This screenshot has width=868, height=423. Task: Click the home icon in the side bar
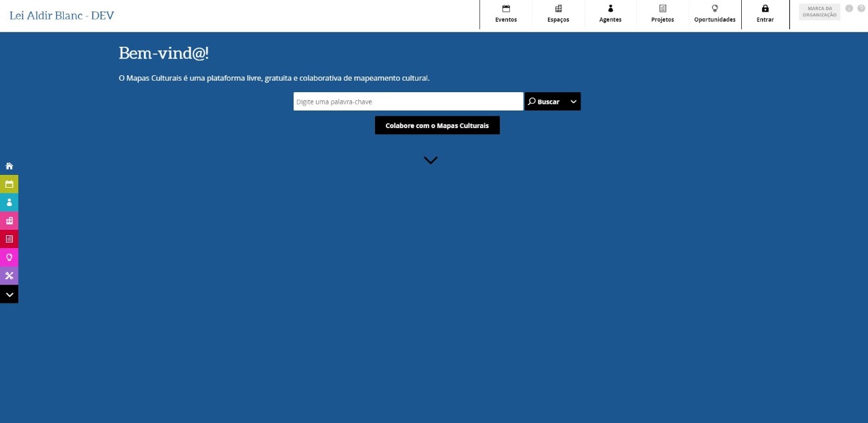[9, 166]
